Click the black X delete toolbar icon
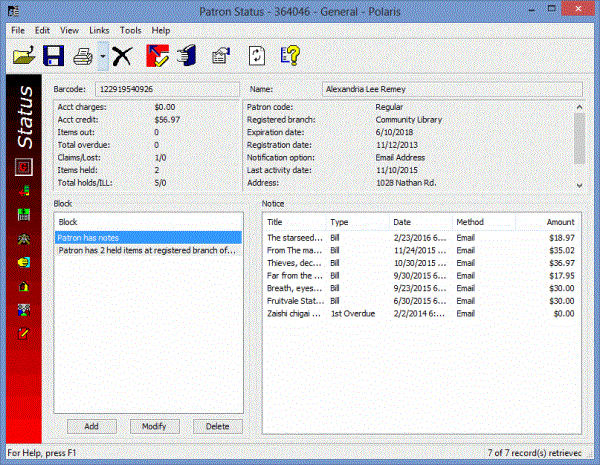The image size is (600, 465). 123,56
